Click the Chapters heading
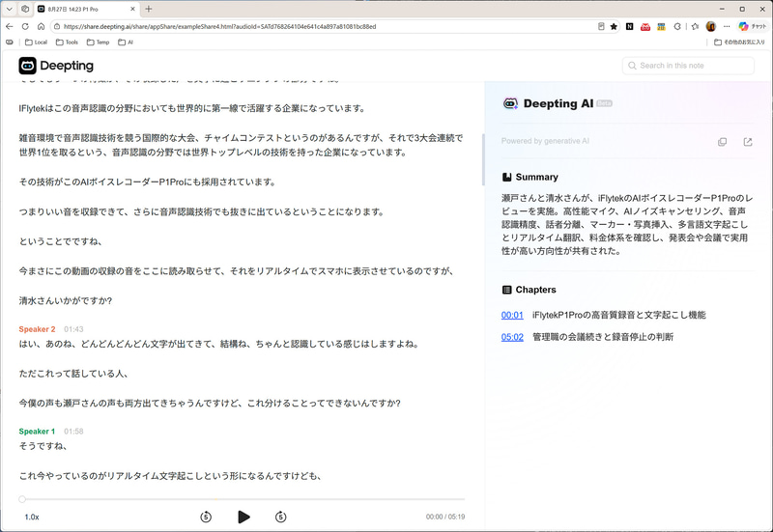 pyautogui.click(x=536, y=290)
